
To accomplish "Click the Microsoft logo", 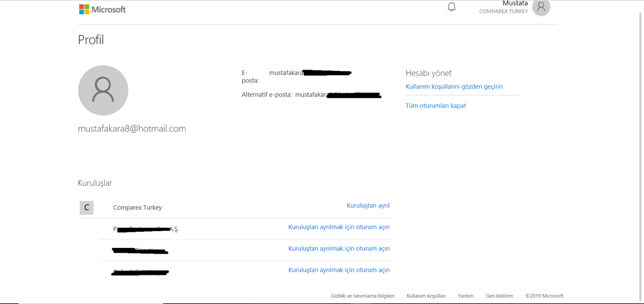I will click(x=102, y=9).
